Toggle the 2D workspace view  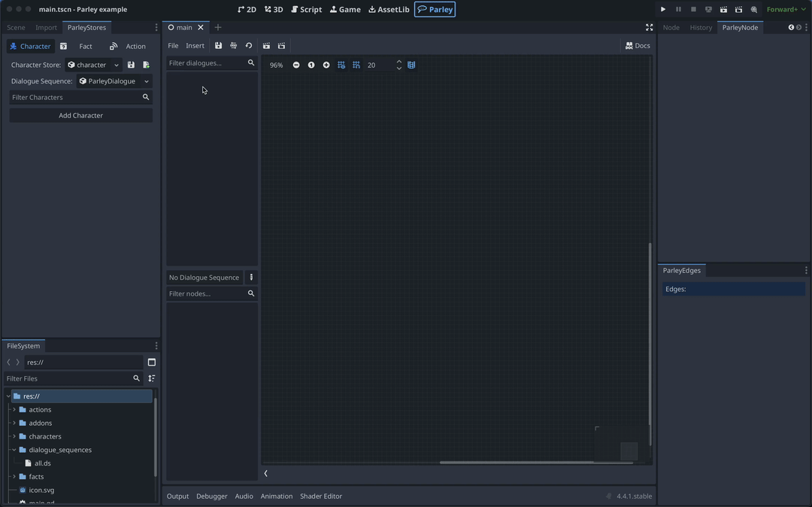[247, 9]
